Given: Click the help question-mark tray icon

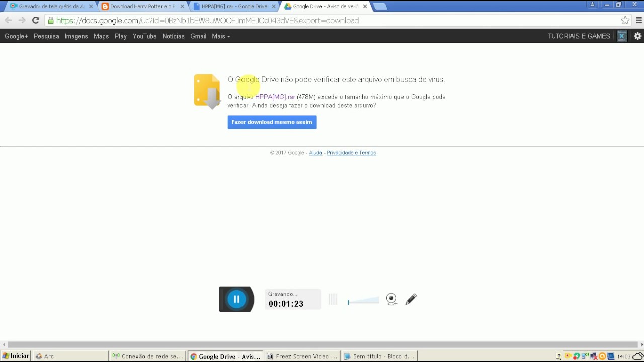Looking at the screenshot, I should point(558,356).
